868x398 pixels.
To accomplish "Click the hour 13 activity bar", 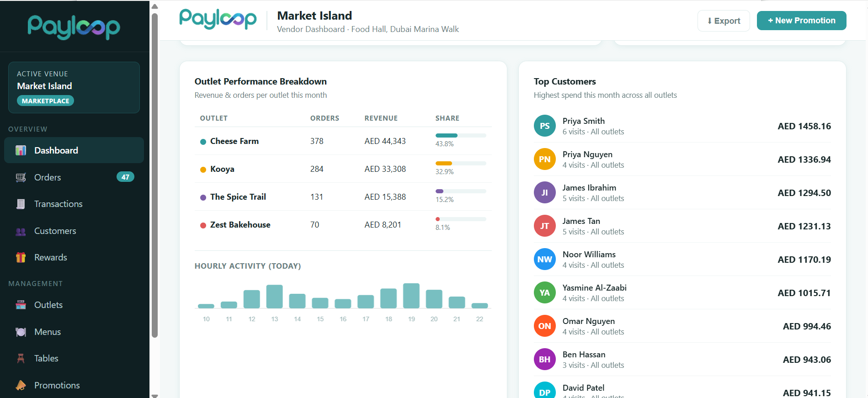I will (x=274, y=297).
